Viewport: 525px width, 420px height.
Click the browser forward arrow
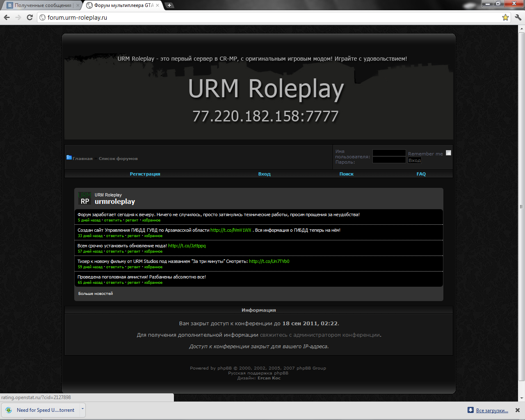[18, 17]
